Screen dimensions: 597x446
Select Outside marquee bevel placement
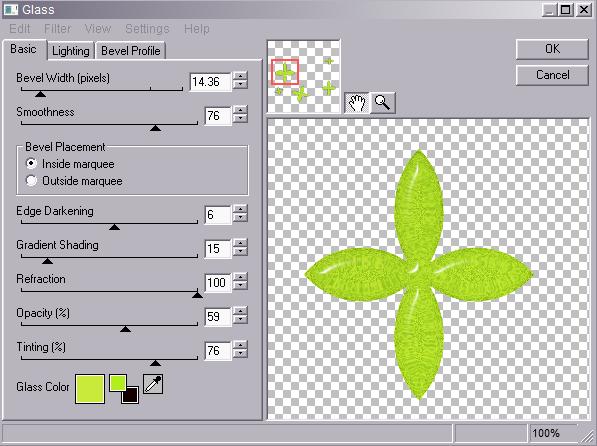click(x=32, y=181)
